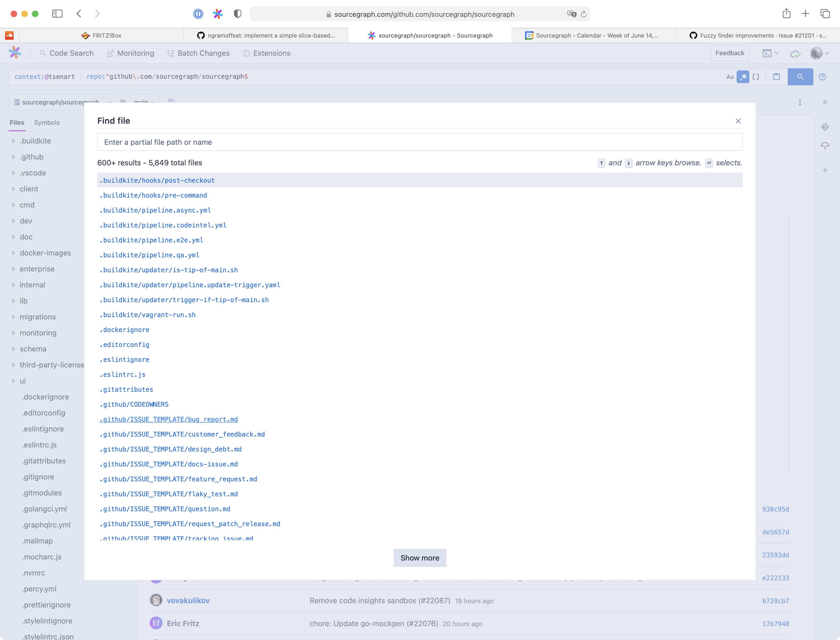
Task: Switch to Fuzzy finder improvements tab
Action: (758, 35)
